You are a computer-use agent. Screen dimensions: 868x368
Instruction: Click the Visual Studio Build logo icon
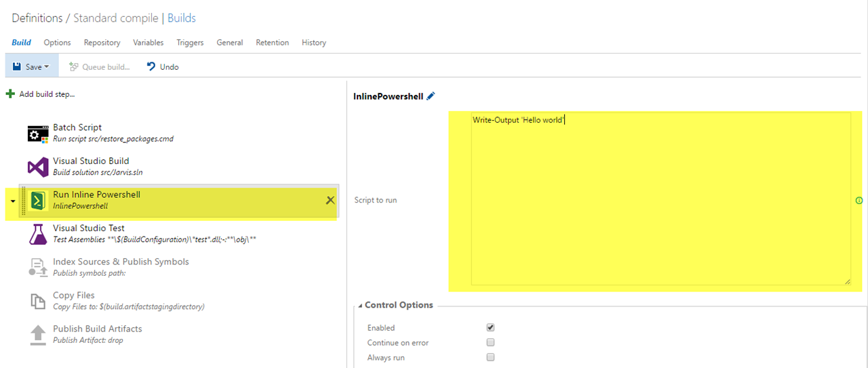pyautogui.click(x=38, y=167)
